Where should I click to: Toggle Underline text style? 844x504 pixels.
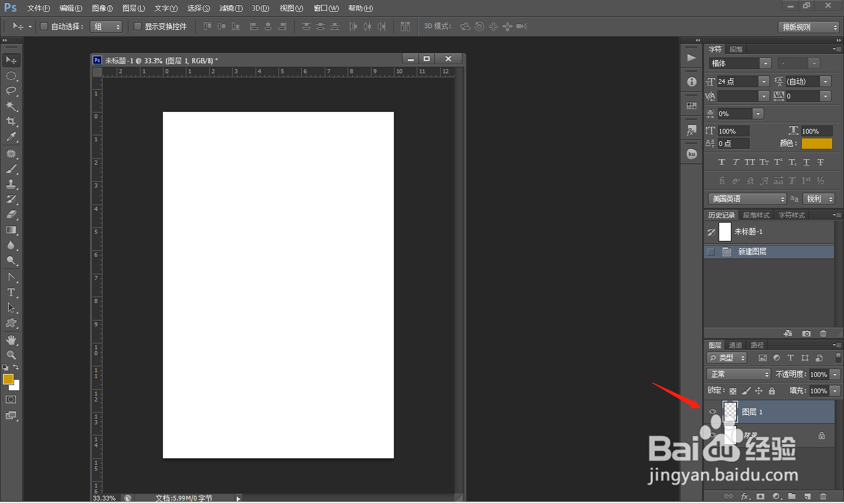pyautogui.click(x=806, y=162)
